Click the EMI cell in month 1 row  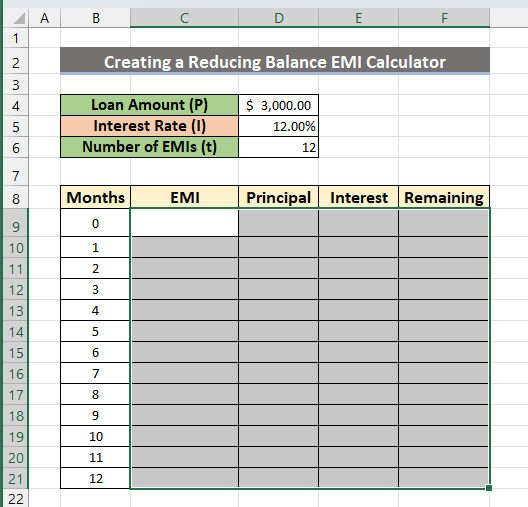[x=185, y=247]
